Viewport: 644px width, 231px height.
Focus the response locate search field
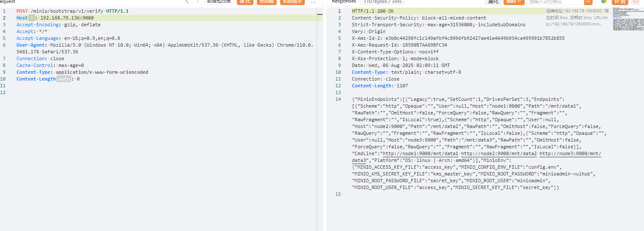click(555, 2)
